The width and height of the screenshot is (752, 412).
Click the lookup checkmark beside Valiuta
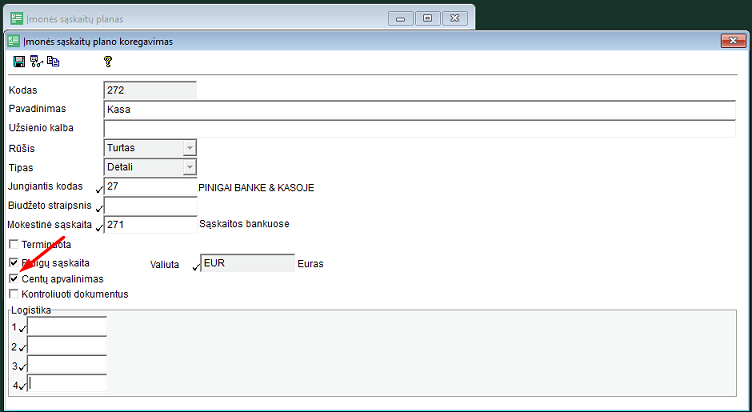[196, 267]
